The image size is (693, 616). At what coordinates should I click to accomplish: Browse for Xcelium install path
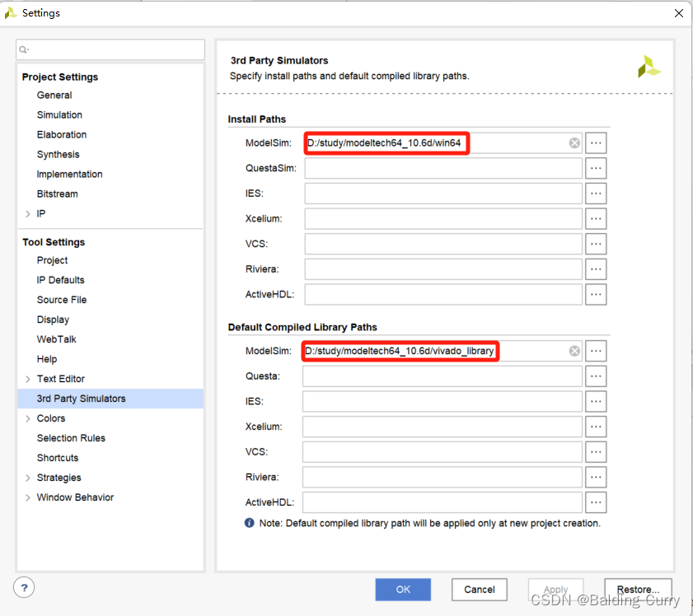pos(596,218)
